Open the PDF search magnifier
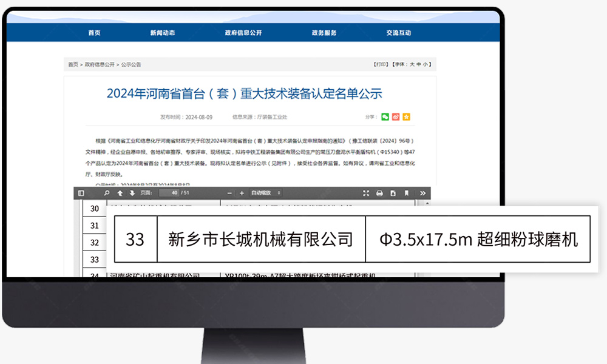The image size is (607, 364). click(107, 193)
